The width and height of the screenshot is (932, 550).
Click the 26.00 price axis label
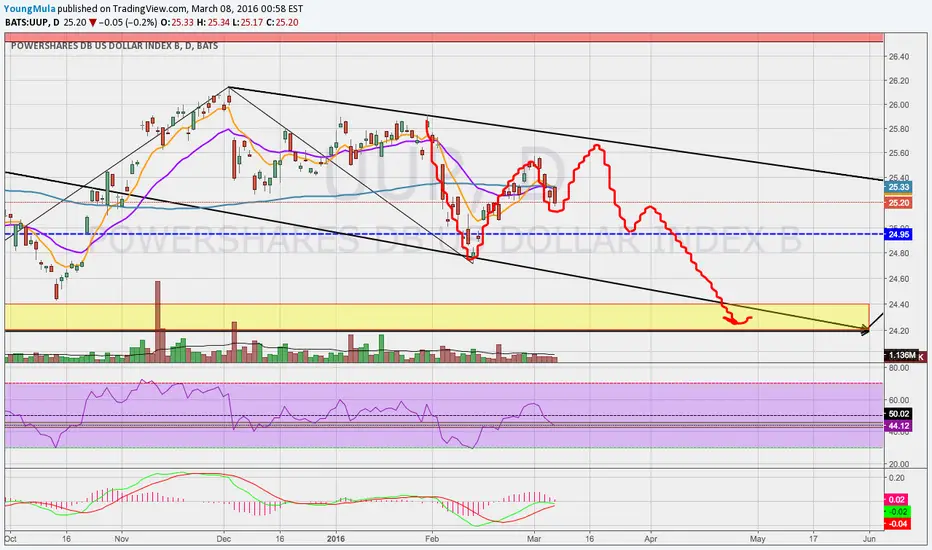pos(898,105)
